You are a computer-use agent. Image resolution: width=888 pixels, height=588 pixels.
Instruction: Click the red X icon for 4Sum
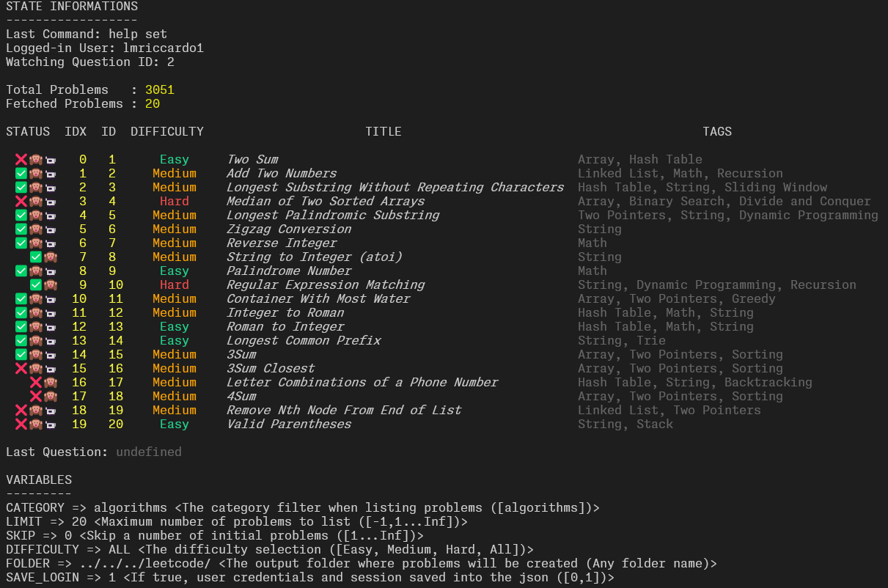pyautogui.click(x=35, y=396)
